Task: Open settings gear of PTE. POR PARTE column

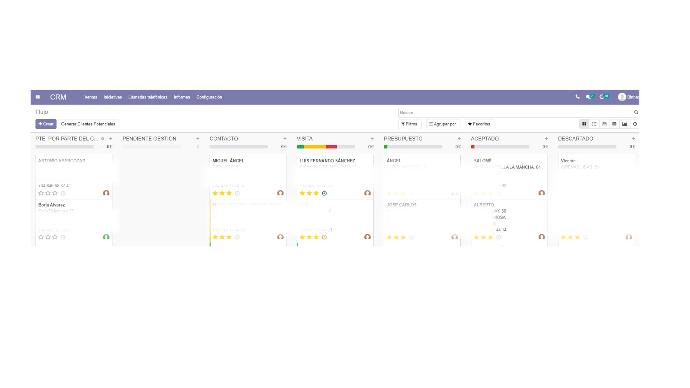Action: coord(103,139)
